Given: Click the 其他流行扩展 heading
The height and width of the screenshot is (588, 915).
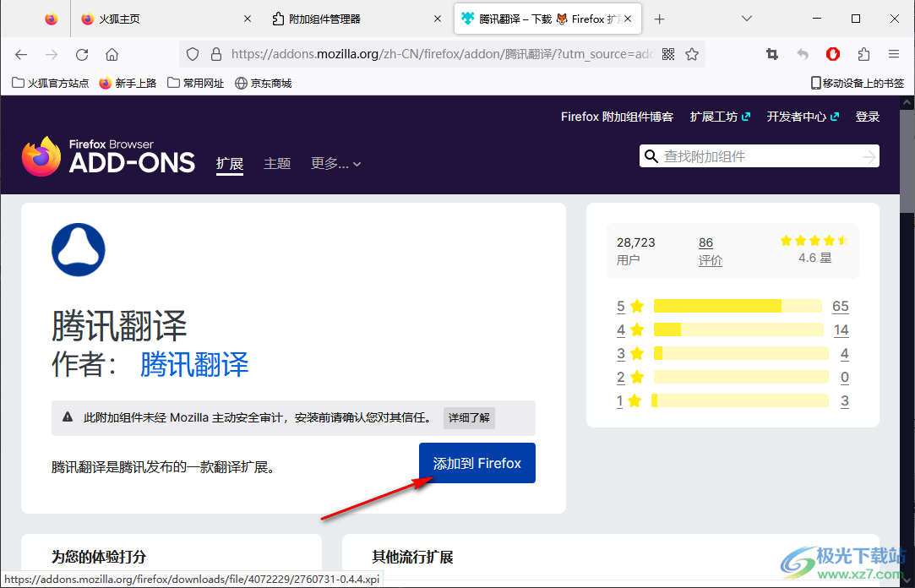Looking at the screenshot, I should click(x=412, y=557).
